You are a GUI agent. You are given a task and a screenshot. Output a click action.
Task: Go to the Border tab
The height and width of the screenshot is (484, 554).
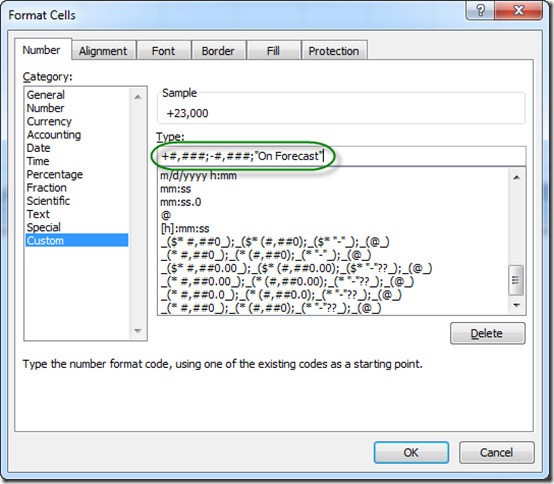pyautogui.click(x=218, y=51)
